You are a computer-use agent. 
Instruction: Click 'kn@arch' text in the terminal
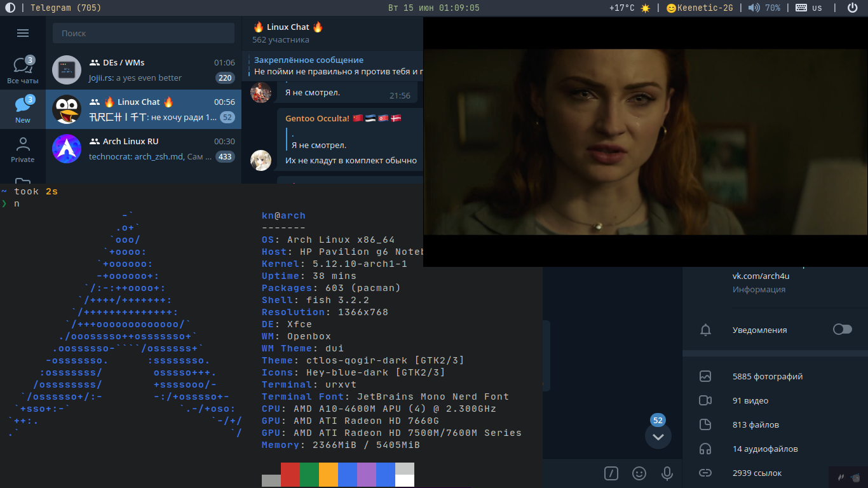[x=283, y=215]
